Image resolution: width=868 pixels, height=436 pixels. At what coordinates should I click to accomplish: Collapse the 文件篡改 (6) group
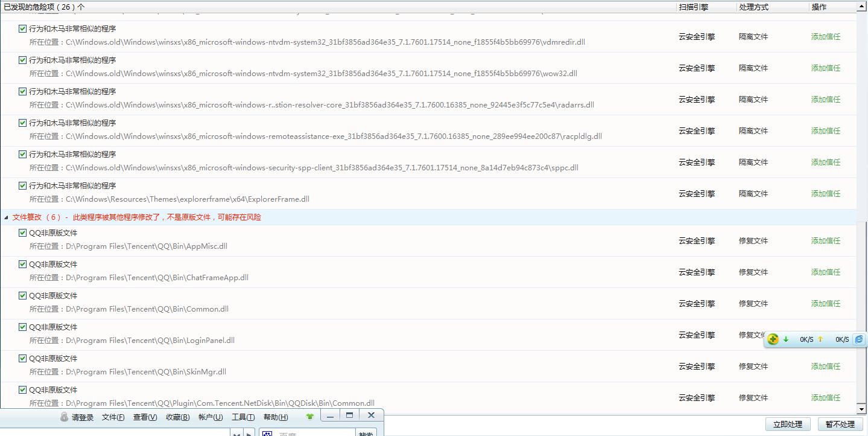click(7, 217)
